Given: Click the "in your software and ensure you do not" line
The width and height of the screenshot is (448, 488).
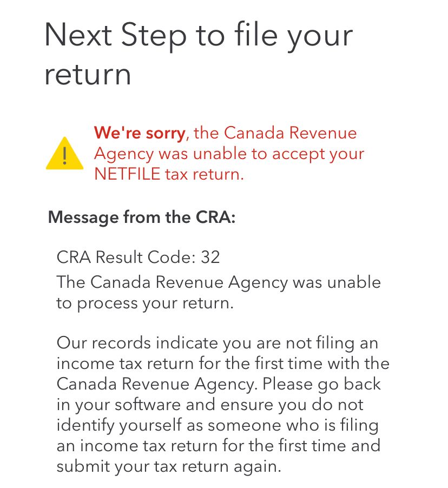Looking at the screenshot, I should point(210,405).
